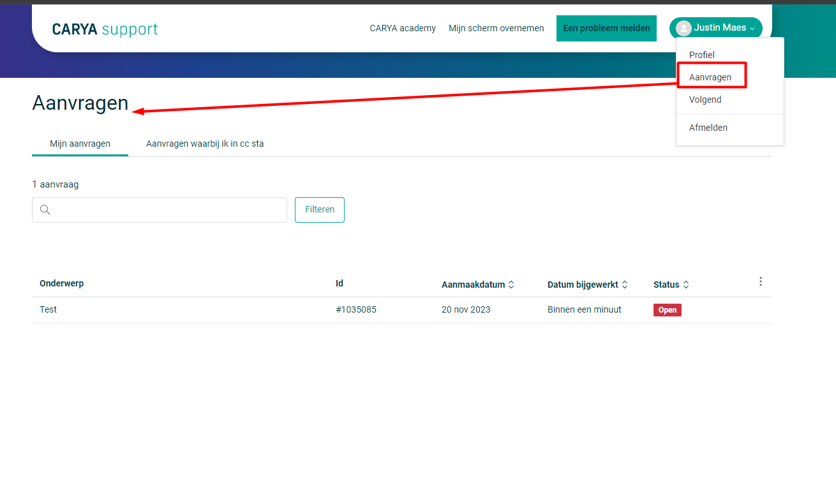Select Volgend from user menu

[x=705, y=100]
